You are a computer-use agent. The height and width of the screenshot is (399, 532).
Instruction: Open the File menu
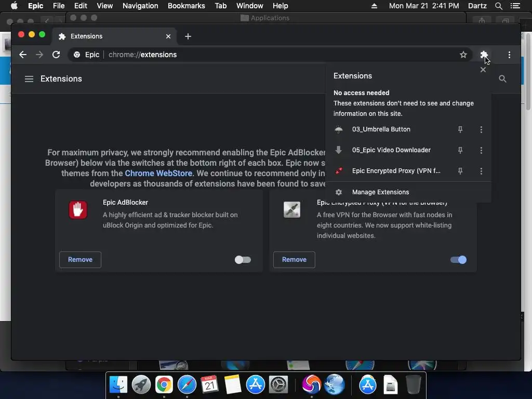[58, 6]
